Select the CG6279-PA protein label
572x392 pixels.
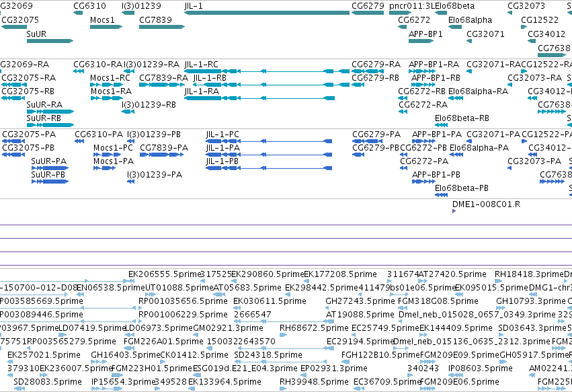click(x=376, y=134)
